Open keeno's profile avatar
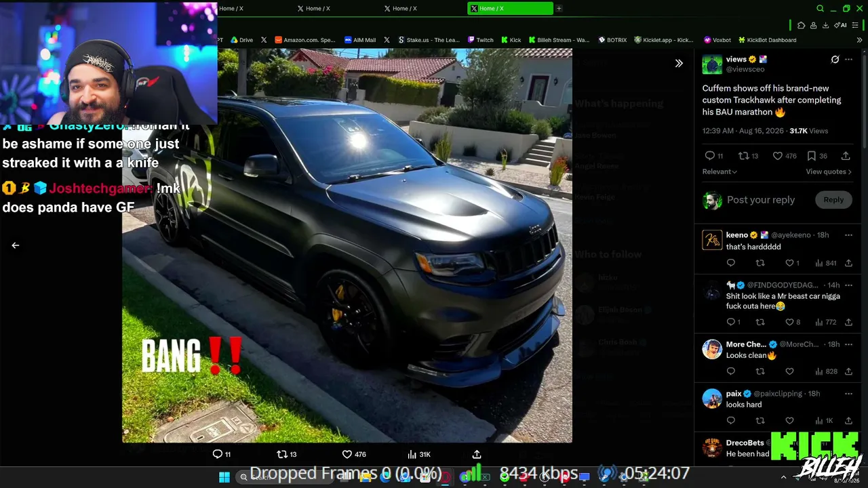 [712, 240]
